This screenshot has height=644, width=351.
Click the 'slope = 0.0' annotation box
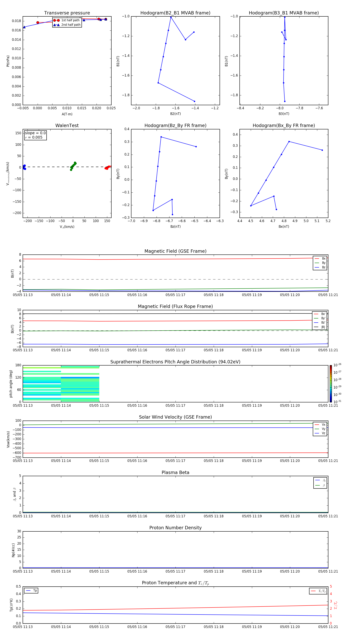pyautogui.click(x=35, y=135)
